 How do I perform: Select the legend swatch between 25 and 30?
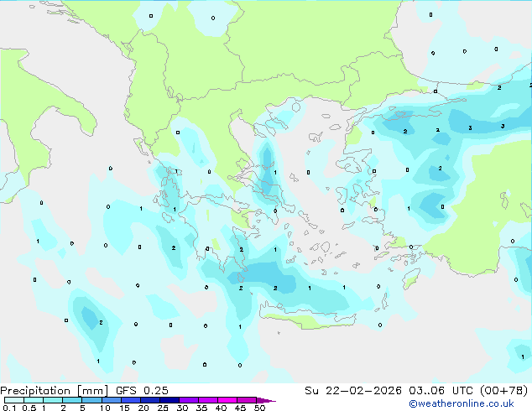click(x=169, y=400)
